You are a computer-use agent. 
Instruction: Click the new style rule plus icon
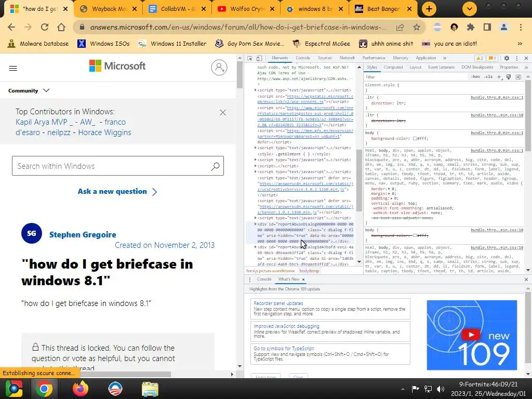click(x=499, y=77)
